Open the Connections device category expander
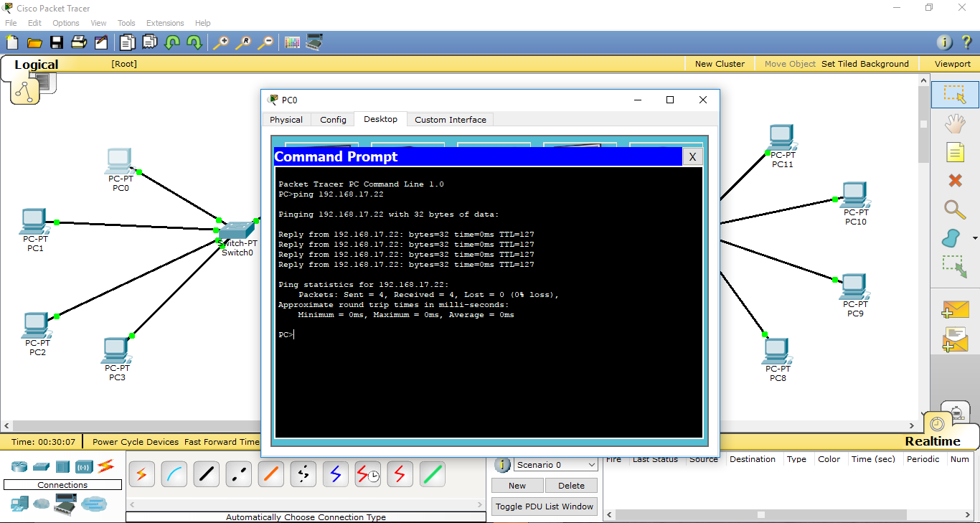The height and width of the screenshot is (523, 980). (62, 484)
